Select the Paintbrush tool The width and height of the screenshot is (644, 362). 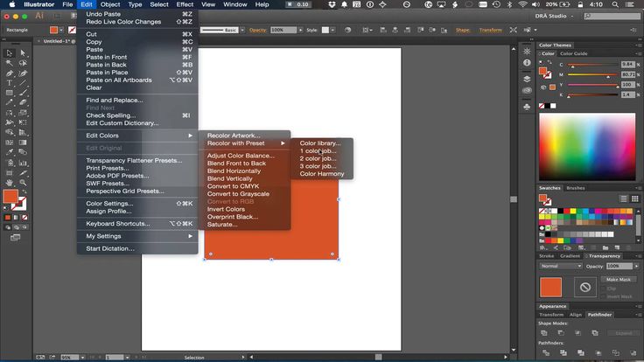click(x=23, y=93)
